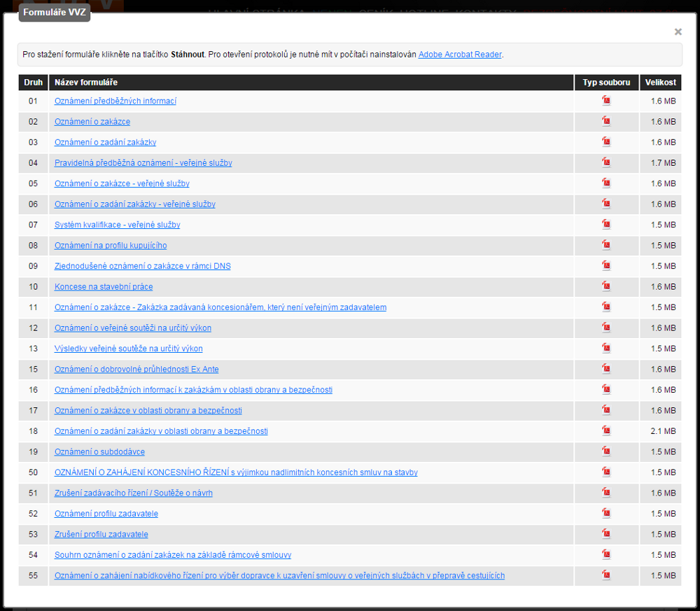Select Zjednodušené oznámení o zakázce v rámci DNS
Screen dimensions: 700x611
(143, 266)
